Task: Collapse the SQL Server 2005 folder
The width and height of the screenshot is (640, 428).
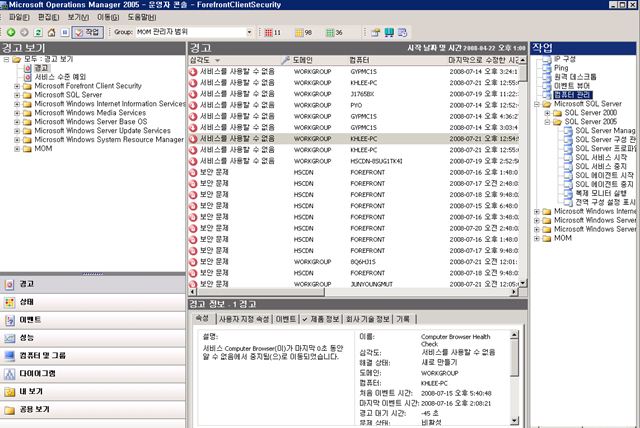Action: (547, 122)
